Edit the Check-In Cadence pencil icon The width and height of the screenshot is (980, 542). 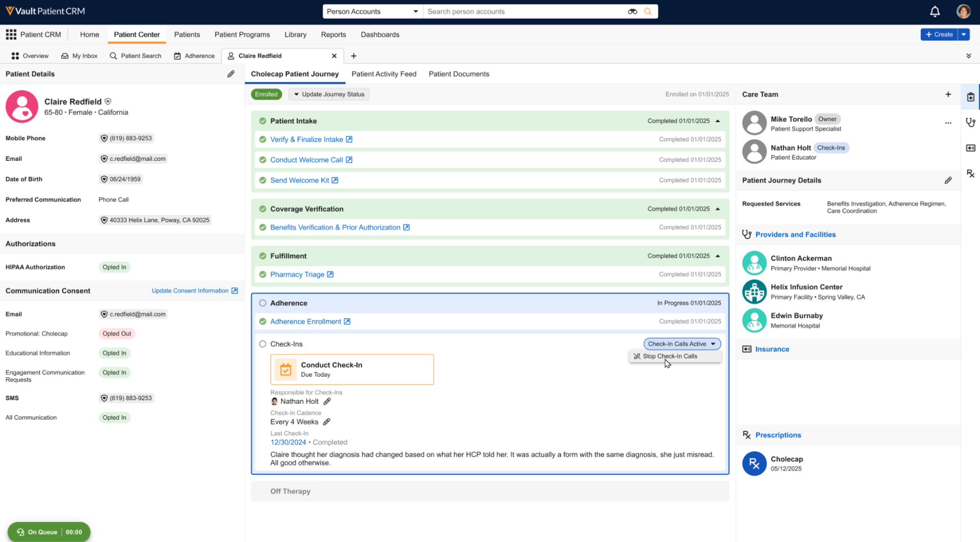pos(327,422)
